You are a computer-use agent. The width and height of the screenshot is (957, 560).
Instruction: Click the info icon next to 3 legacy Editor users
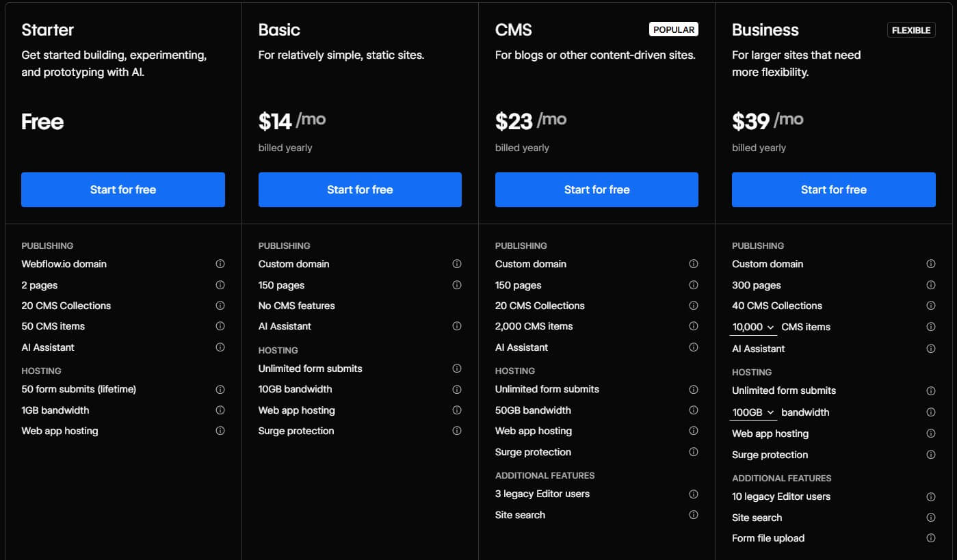tap(694, 494)
